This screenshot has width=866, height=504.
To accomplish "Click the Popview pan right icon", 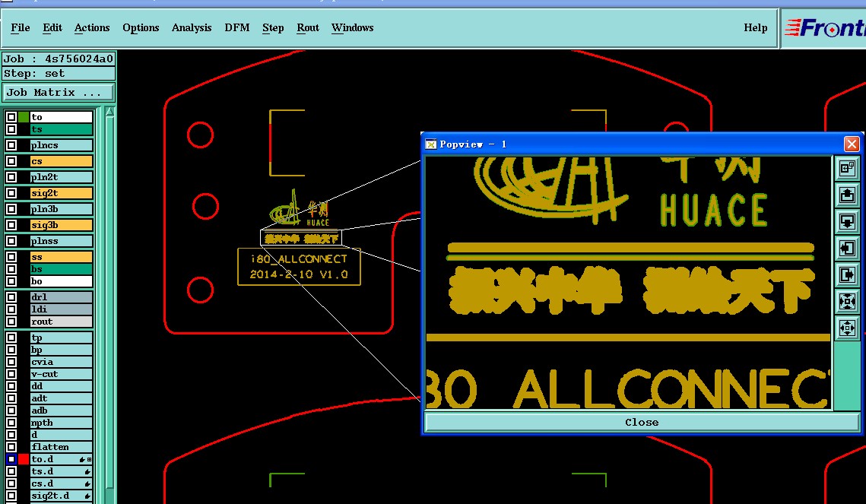I will point(847,274).
